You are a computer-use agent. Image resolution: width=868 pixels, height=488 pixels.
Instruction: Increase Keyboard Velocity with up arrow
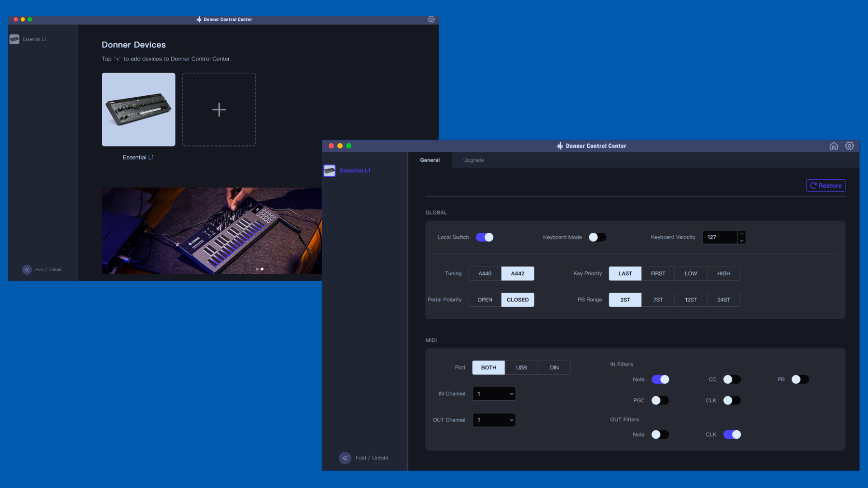tap(741, 234)
